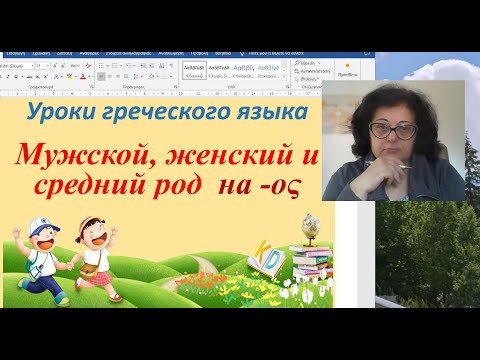The width and height of the screenshot is (480, 360).
Task: Toggle Underline formatting
Action: [16, 77]
